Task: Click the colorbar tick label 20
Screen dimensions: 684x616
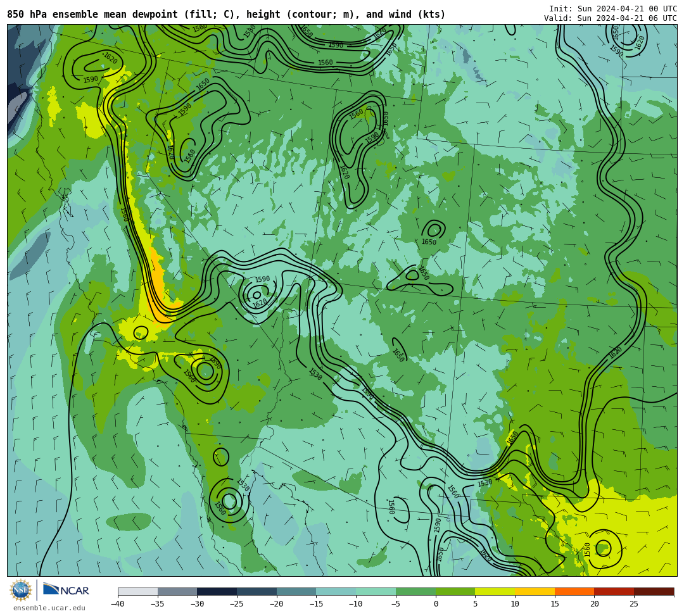Action: (594, 604)
